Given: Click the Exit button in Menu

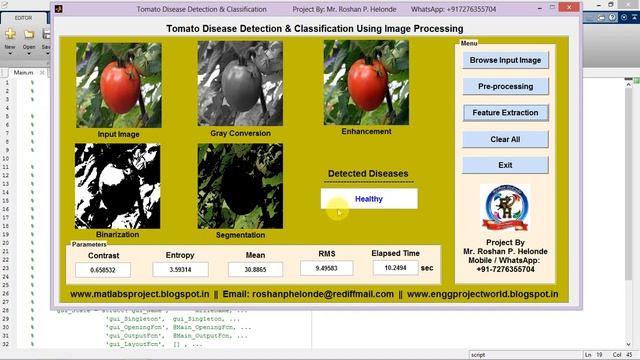Looking at the screenshot, I should [x=505, y=165].
